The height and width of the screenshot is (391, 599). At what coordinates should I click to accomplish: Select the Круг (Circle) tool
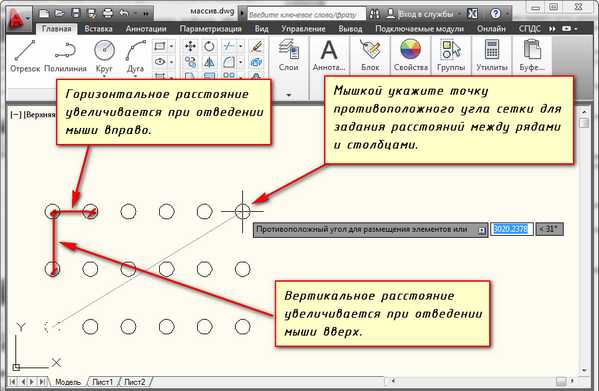[x=104, y=56]
